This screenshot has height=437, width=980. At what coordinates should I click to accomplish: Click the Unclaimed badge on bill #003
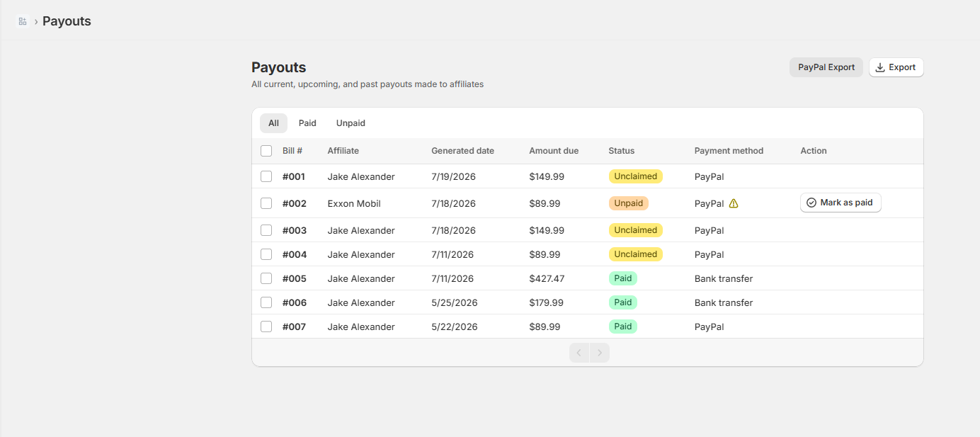[636, 230]
